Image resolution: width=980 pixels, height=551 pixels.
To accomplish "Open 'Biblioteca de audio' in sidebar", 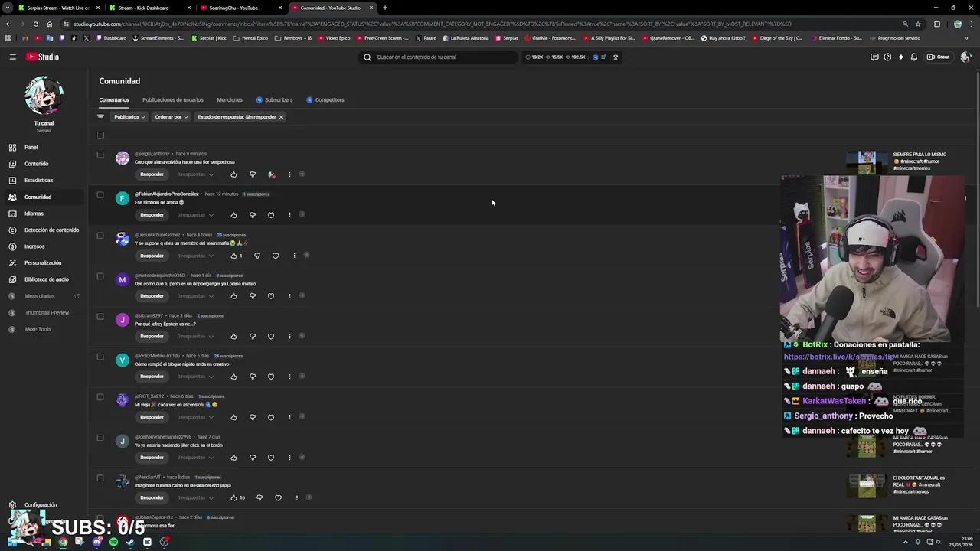I will 46,279.
